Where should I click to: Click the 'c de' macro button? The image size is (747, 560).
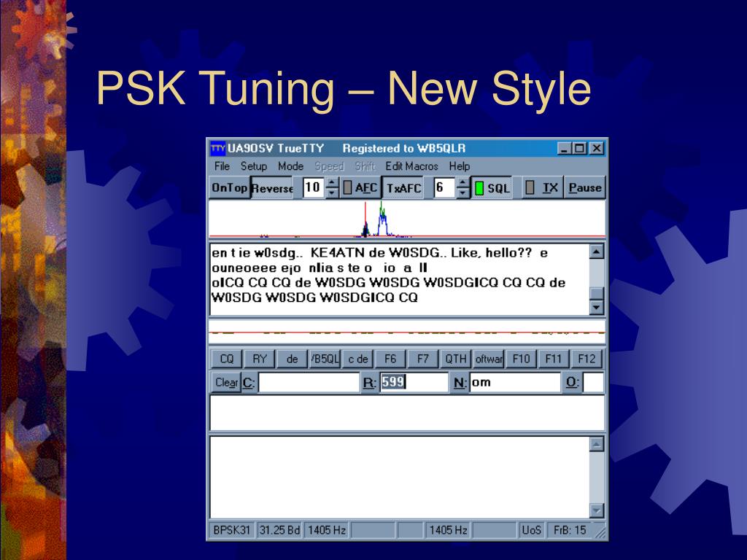[357, 359]
